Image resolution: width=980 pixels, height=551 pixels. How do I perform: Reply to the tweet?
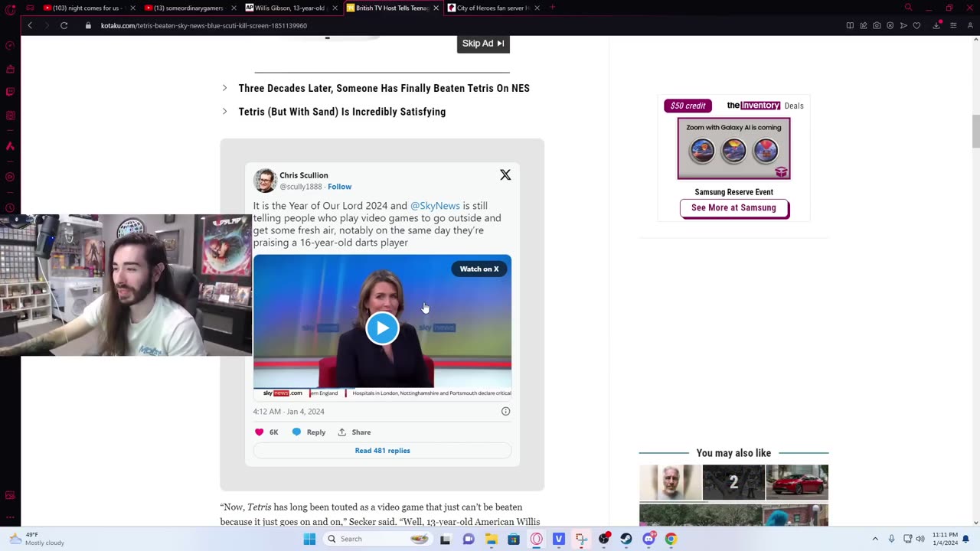click(309, 432)
